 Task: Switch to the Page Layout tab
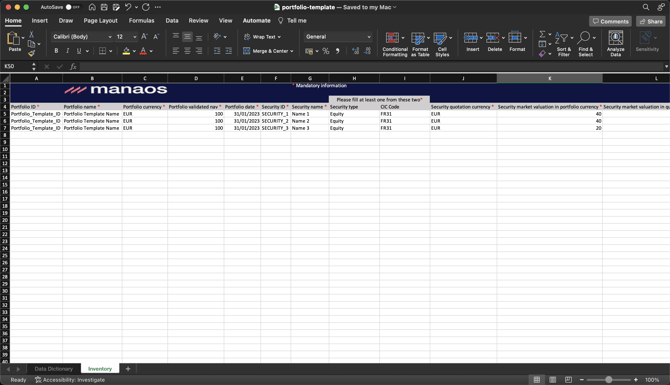coord(100,21)
